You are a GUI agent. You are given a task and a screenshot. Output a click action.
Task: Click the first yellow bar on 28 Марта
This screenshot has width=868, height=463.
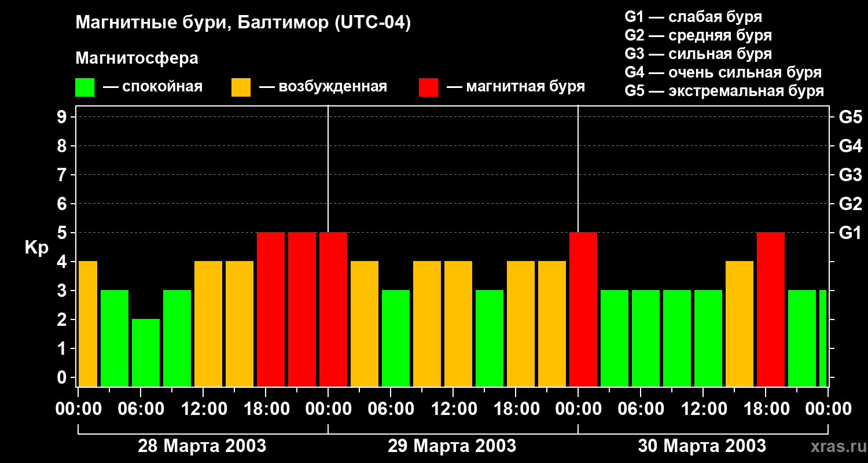87,324
